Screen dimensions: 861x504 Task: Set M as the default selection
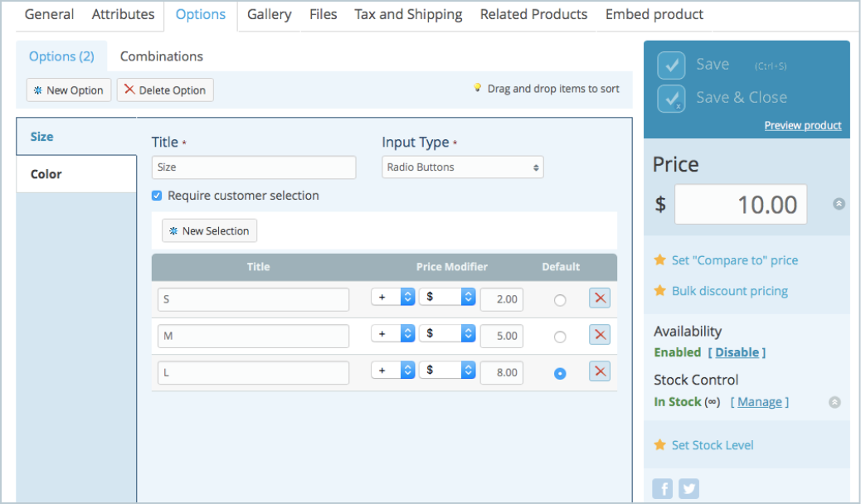tap(560, 337)
